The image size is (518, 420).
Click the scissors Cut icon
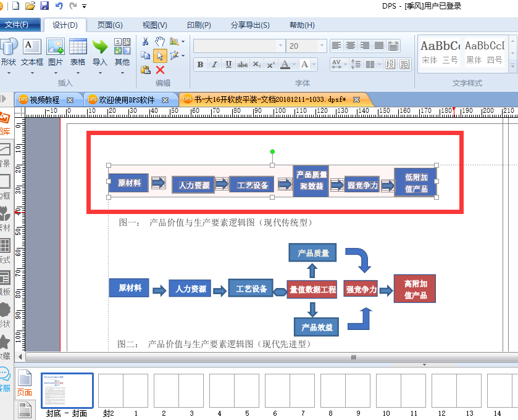145,41
